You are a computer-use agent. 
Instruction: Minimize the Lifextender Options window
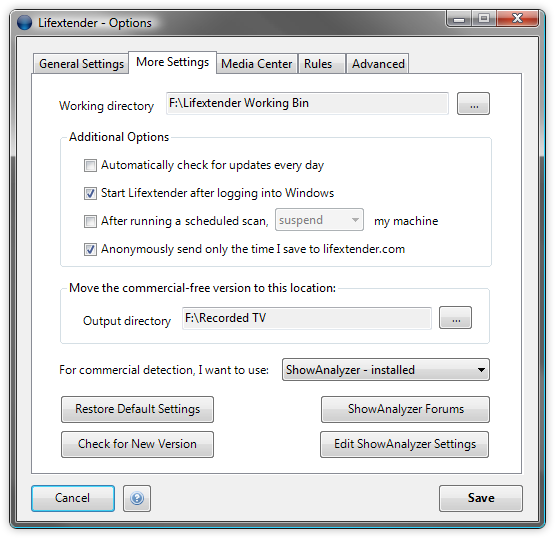click(459, 18)
